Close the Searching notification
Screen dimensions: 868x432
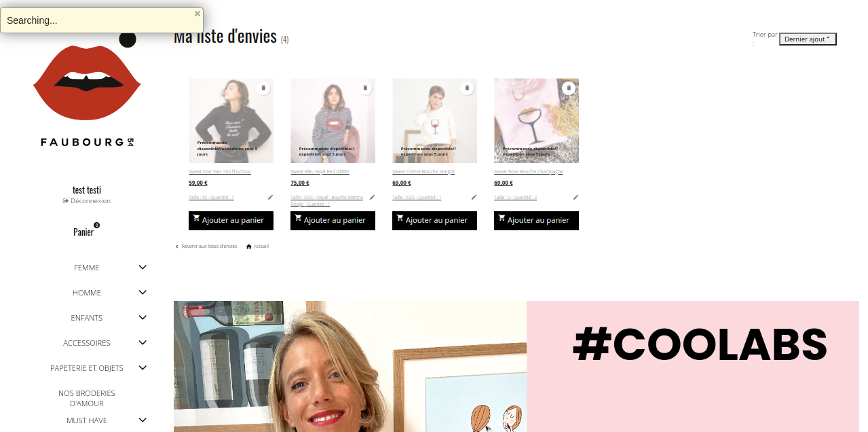[x=197, y=14]
